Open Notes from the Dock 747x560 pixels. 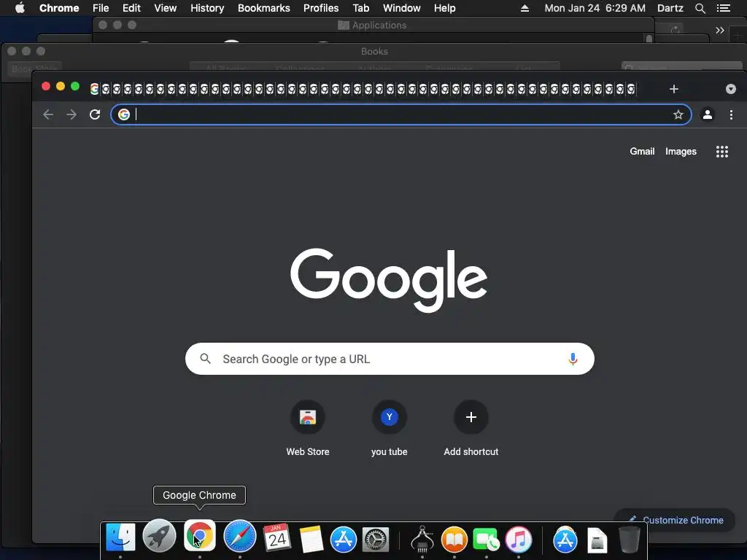311,539
